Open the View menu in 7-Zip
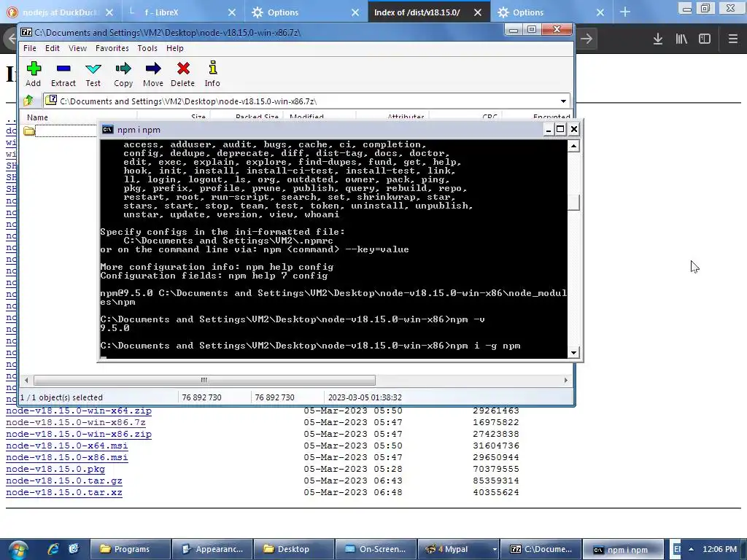The width and height of the screenshot is (747, 560). 77,48
